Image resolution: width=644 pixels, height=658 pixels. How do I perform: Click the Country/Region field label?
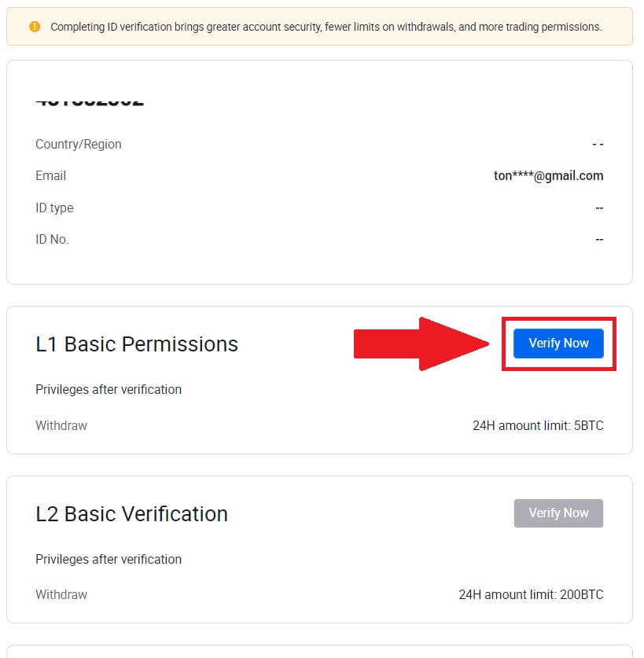[78, 144]
